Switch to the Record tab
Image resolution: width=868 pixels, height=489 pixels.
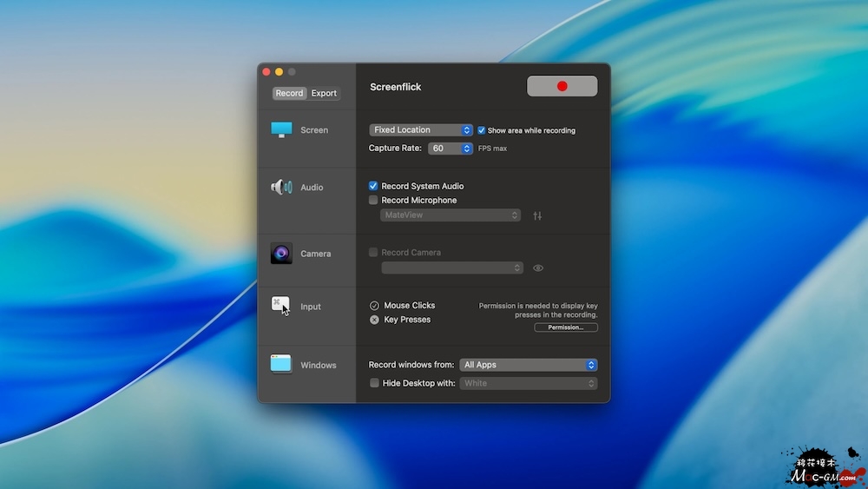tap(289, 93)
